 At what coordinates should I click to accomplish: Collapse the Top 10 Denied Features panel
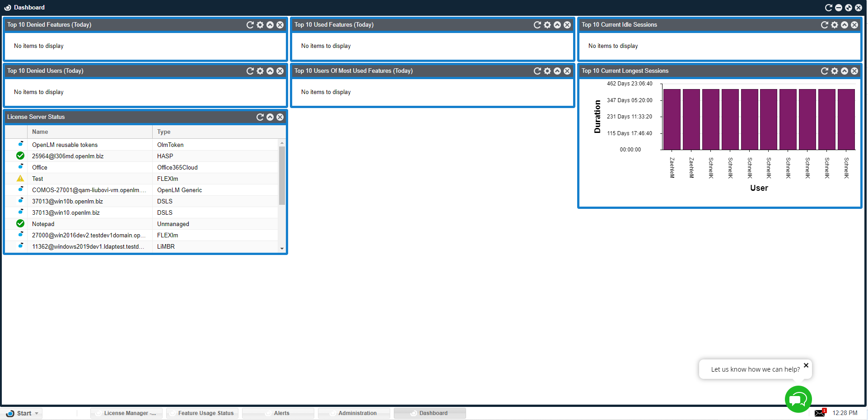[x=270, y=25]
